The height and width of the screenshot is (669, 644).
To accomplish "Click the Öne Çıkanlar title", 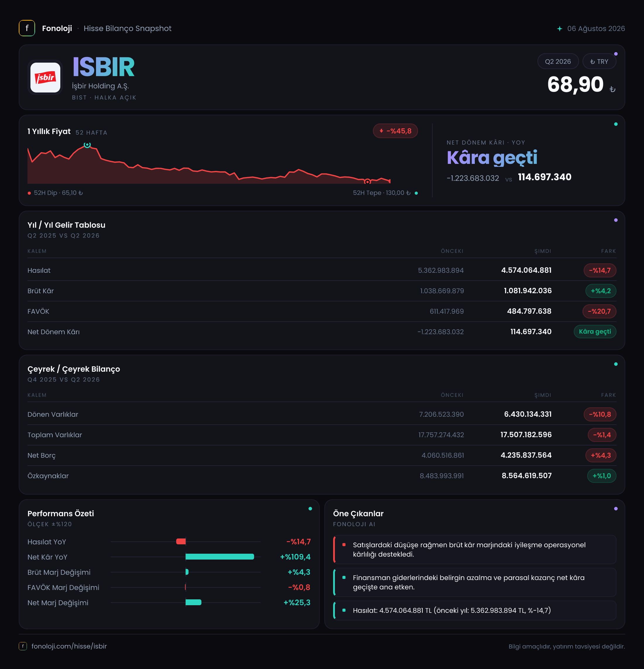I will coord(358,514).
